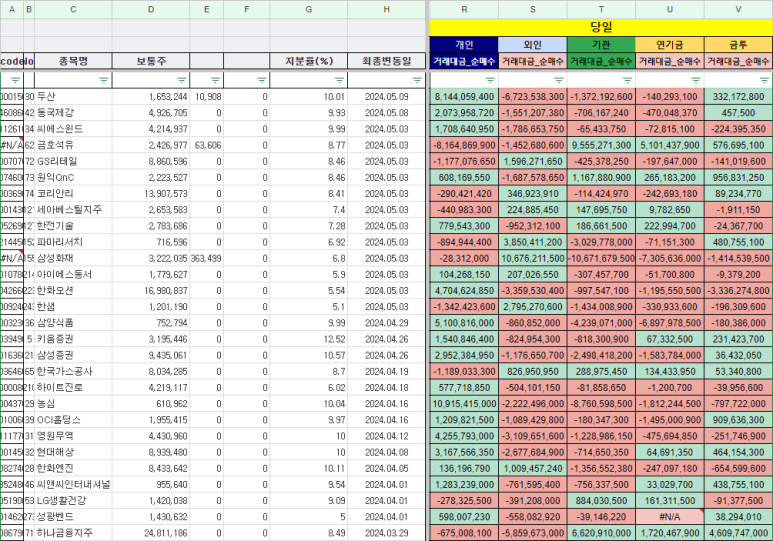This screenshot has width=773, height=541.
Task: Select the 삼양식품 stock name cell
Action: click(x=73, y=323)
